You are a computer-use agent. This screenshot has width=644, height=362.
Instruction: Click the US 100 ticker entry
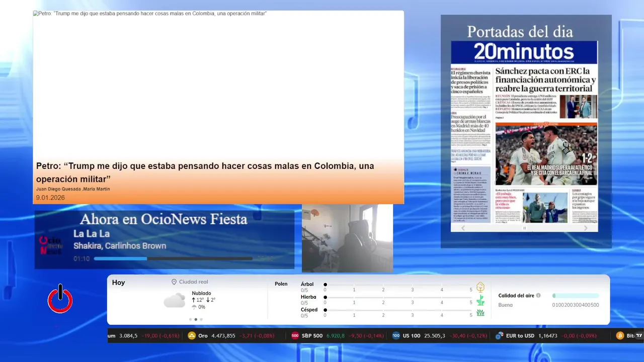439,336
